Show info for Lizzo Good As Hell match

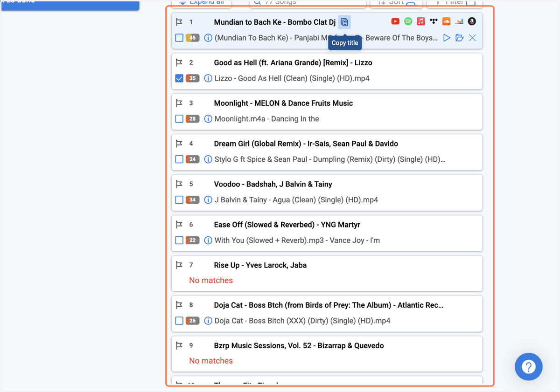click(x=208, y=78)
